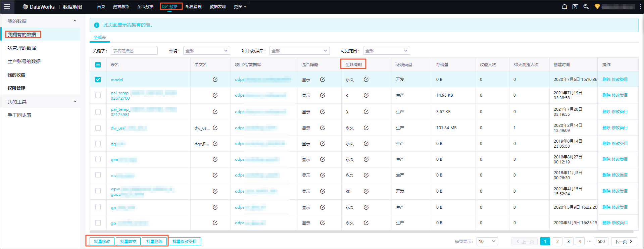Click the 批量修改 button
The height and width of the screenshot is (249, 644).
coord(102,241)
